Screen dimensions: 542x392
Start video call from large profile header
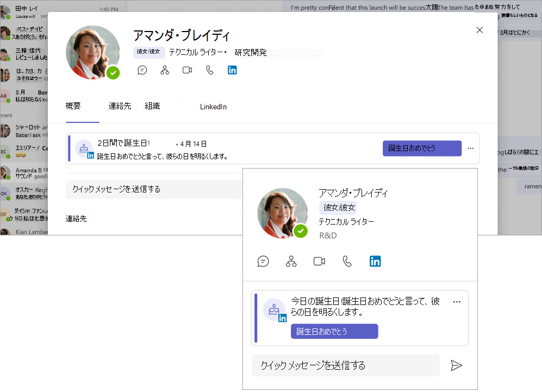[x=188, y=70]
